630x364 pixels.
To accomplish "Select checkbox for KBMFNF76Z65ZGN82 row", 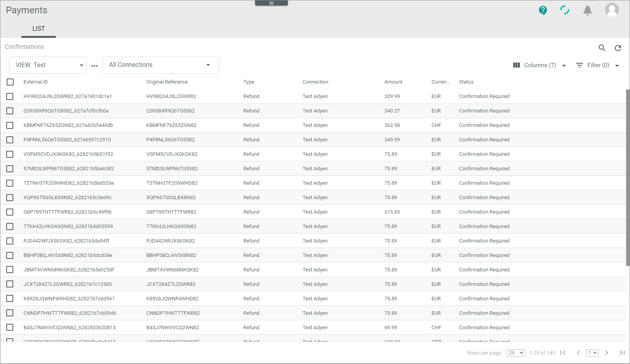I will point(10,125).
